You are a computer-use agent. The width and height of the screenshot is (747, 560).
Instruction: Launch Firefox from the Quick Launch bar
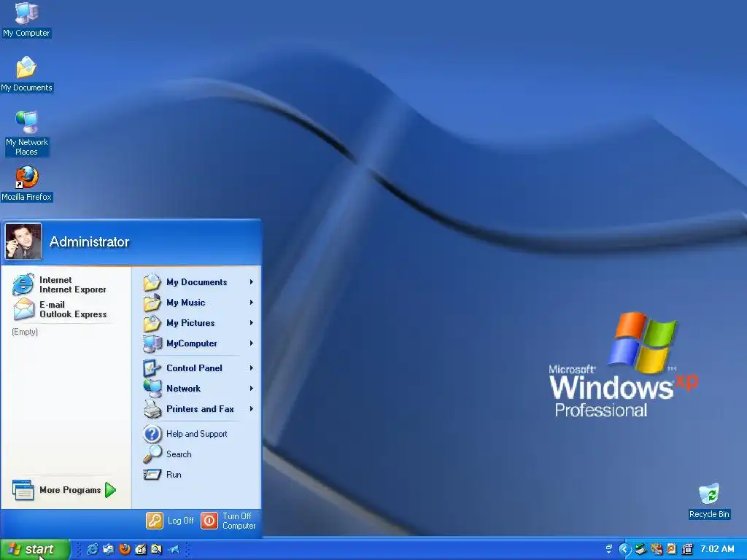[x=125, y=549]
